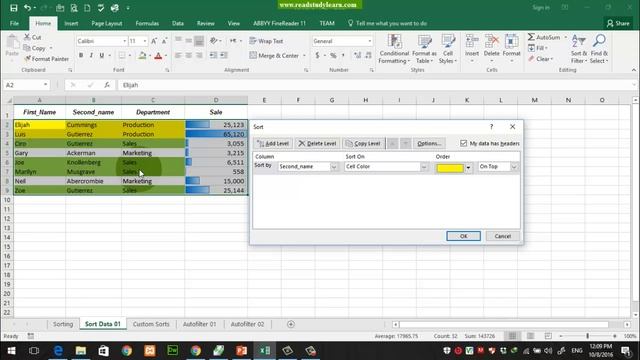The width and height of the screenshot is (640, 360).
Task: Confirm the sort with OK button
Action: [x=463, y=236]
